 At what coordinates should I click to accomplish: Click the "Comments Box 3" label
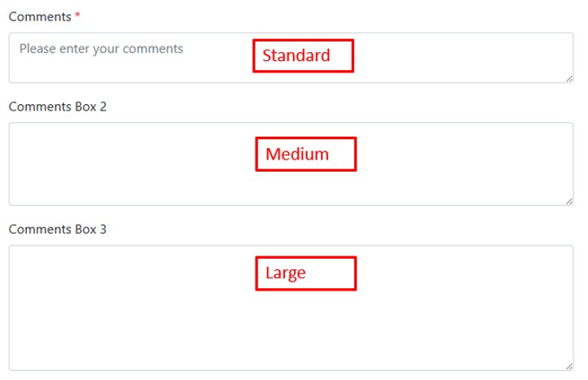click(x=58, y=229)
